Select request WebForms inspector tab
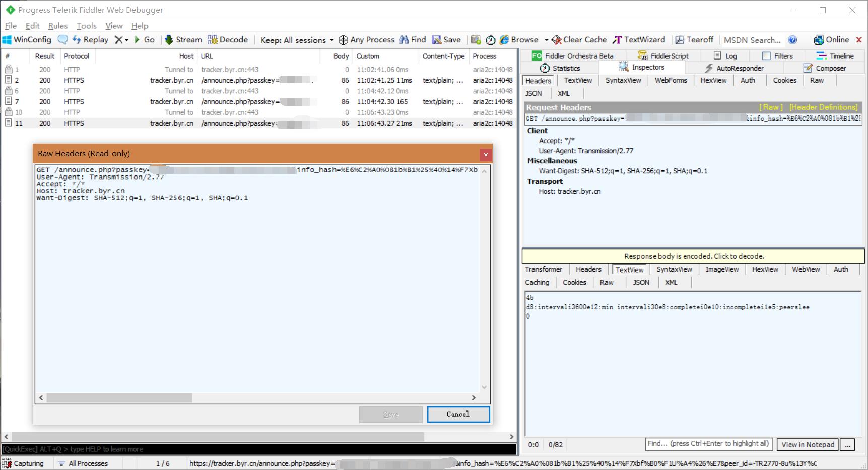The height and width of the screenshot is (470, 868). [x=671, y=80]
